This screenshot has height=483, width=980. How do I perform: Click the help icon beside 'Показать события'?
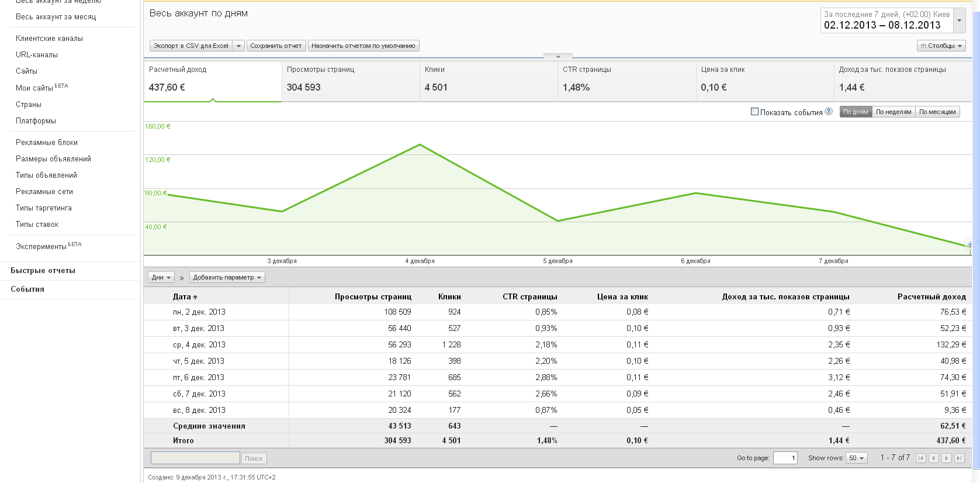(829, 112)
